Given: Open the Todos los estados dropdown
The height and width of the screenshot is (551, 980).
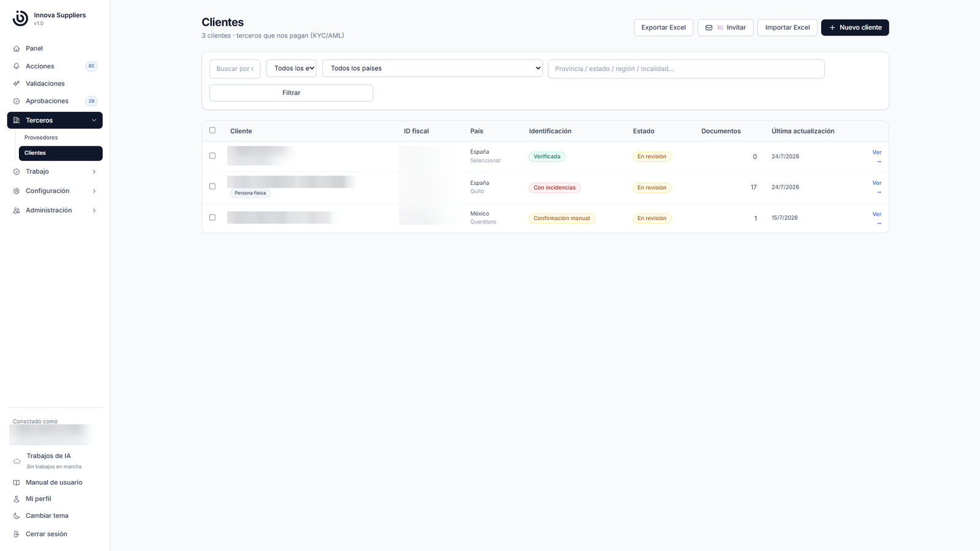Looking at the screenshot, I should [x=291, y=68].
